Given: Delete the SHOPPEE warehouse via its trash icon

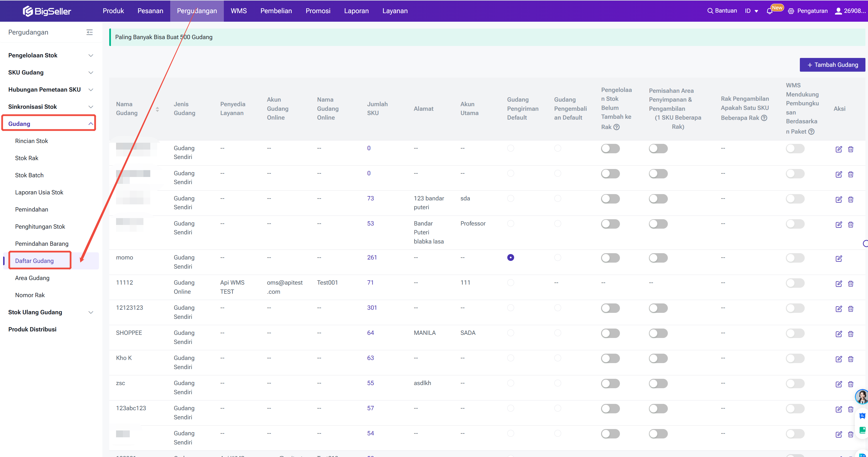Looking at the screenshot, I should pos(851,334).
